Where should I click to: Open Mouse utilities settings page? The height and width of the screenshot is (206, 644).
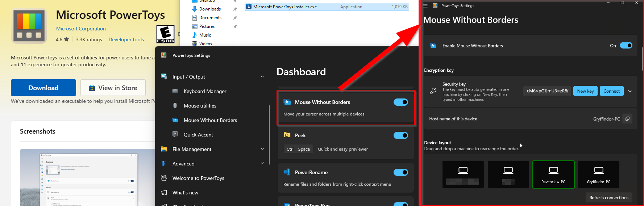tap(200, 106)
